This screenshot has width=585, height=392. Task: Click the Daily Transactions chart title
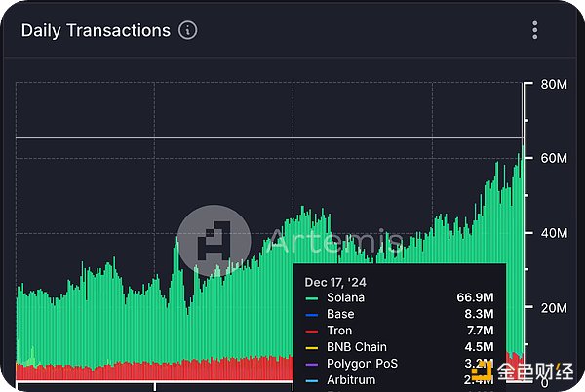(96, 30)
